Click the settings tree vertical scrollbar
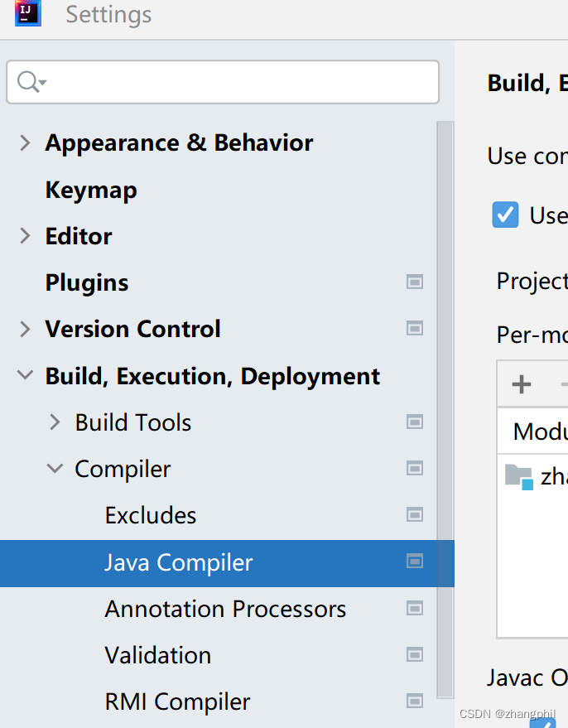568x728 pixels. pos(445,409)
